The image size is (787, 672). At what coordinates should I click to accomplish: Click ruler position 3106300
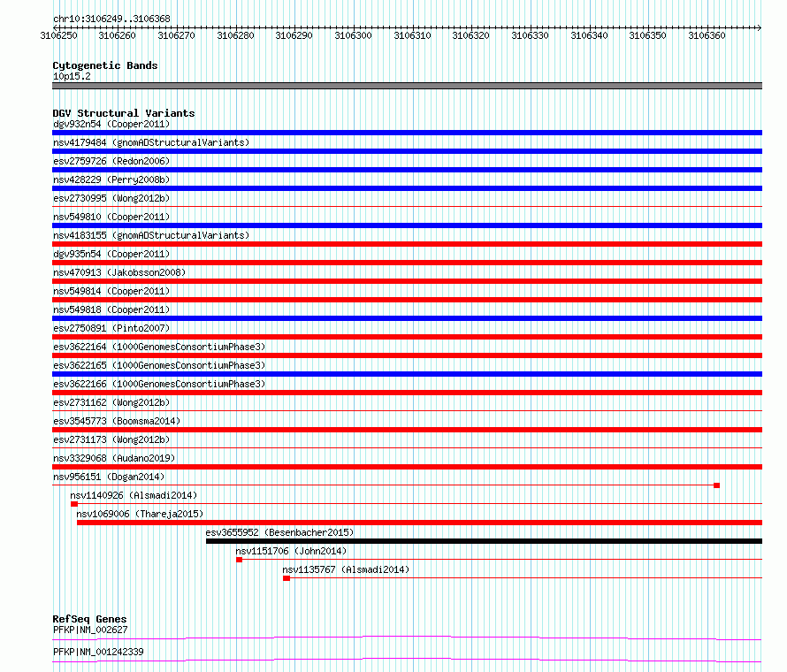354,35
